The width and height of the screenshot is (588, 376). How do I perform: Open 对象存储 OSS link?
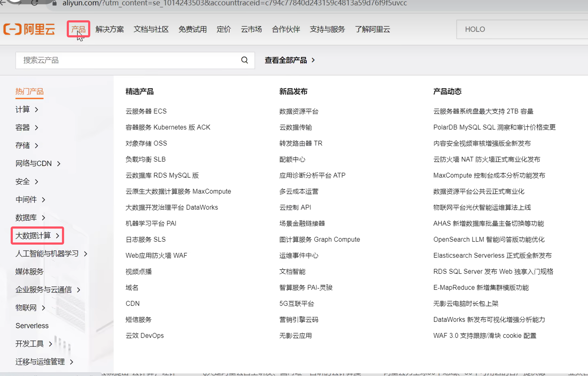pyautogui.click(x=146, y=143)
